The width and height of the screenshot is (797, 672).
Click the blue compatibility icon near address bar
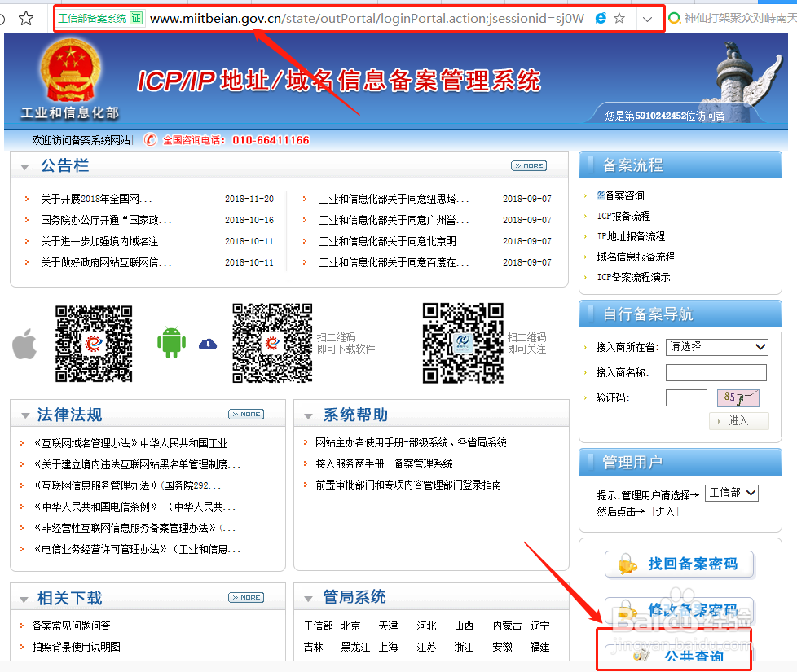pos(601,17)
